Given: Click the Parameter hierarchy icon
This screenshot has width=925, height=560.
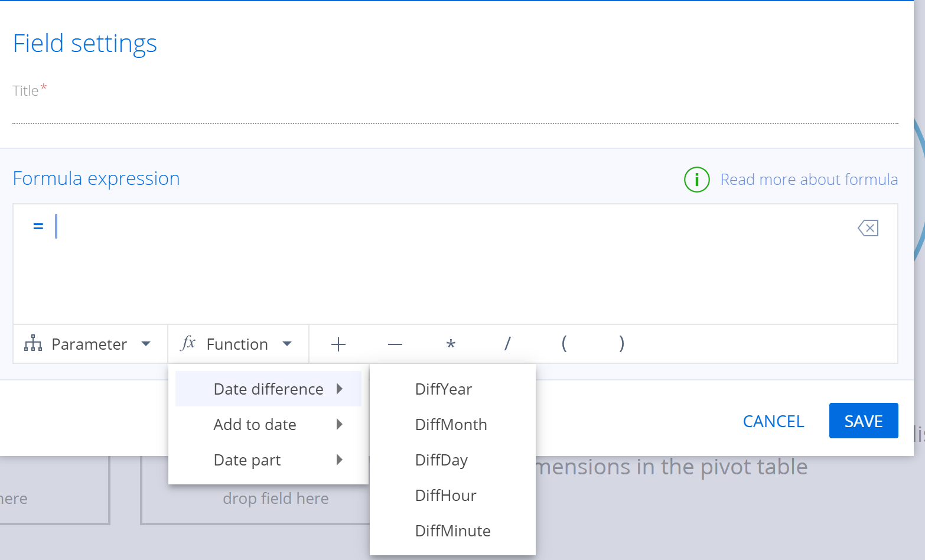Looking at the screenshot, I should pyautogui.click(x=32, y=343).
